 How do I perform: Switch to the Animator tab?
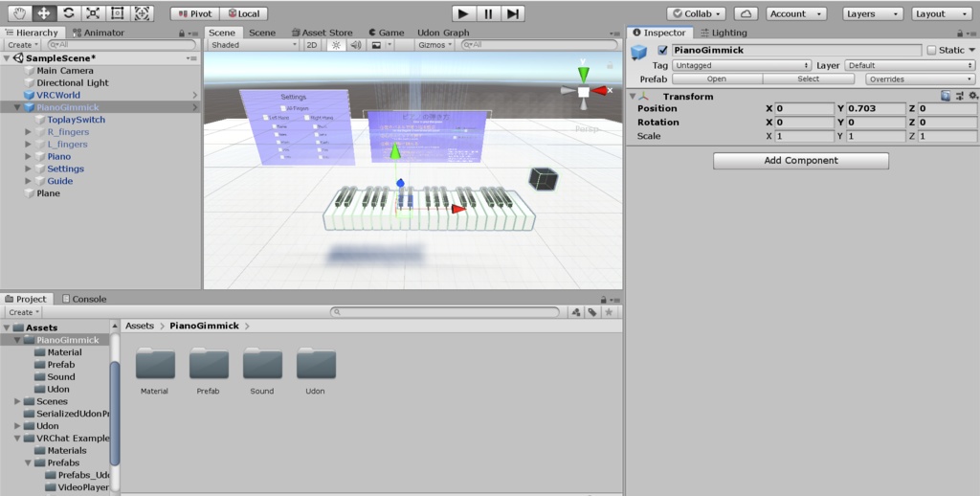click(x=99, y=33)
